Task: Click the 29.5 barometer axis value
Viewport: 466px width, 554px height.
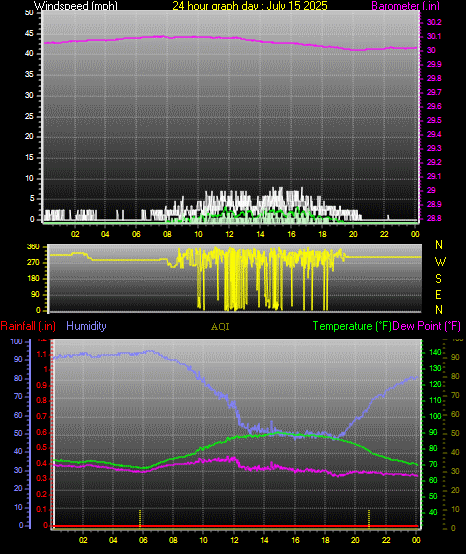Action: tap(434, 120)
